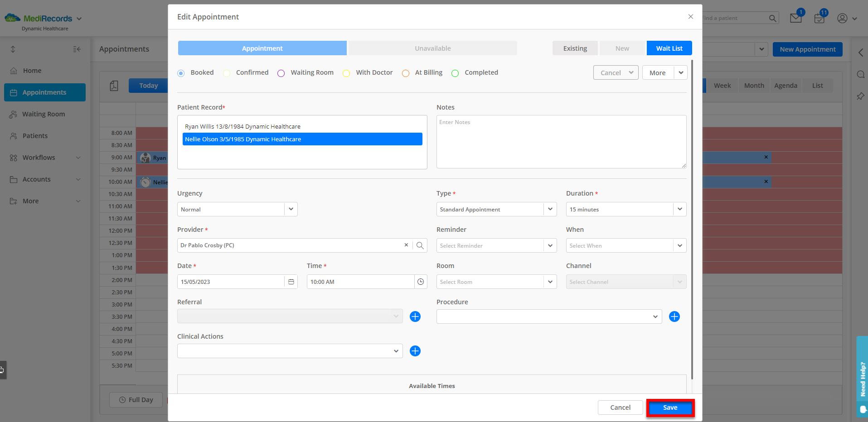Screen dimensions: 868x422
Task: Click the Workflows sidebar icon
Action: click(14, 158)
